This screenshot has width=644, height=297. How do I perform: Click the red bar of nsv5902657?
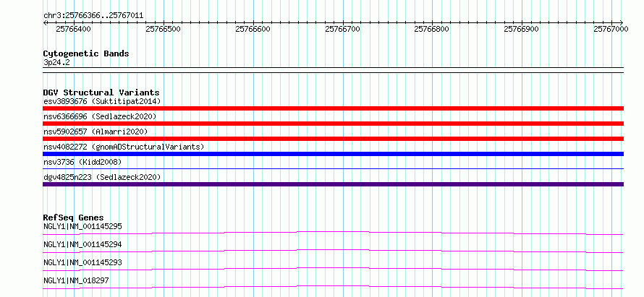click(x=333, y=139)
